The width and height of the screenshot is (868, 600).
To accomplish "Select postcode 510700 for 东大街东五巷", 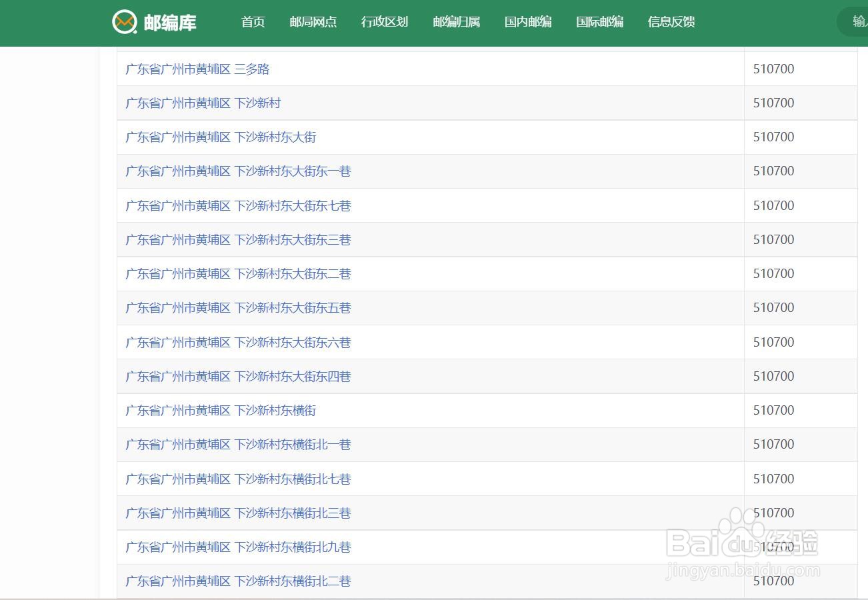I will point(773,307).
